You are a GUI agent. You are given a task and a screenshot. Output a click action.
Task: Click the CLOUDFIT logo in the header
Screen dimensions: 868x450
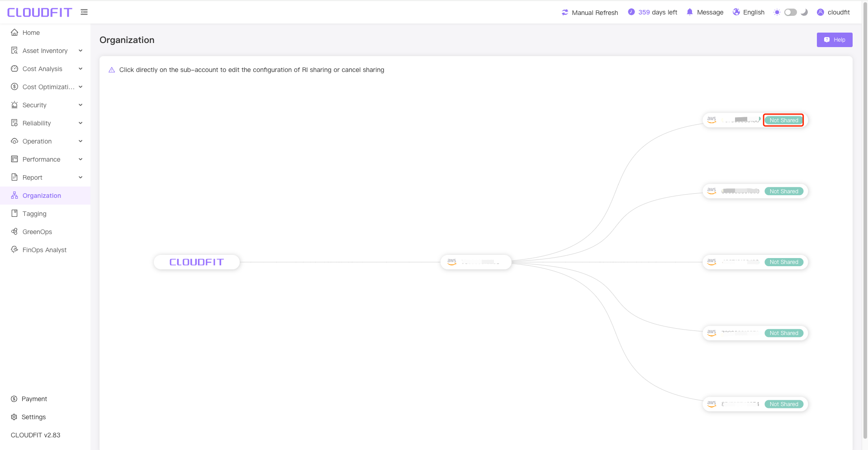(40, 12)
